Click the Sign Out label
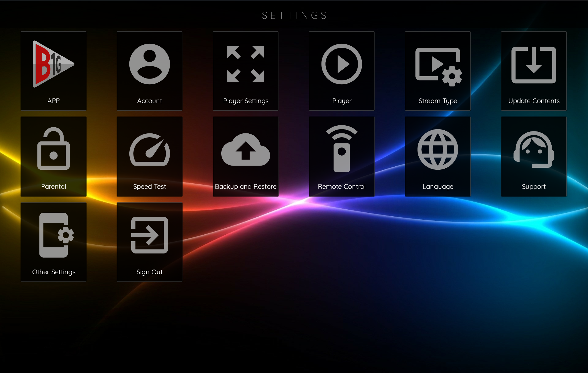Screen dimensions: 588x373 click(x=149, y=272)
